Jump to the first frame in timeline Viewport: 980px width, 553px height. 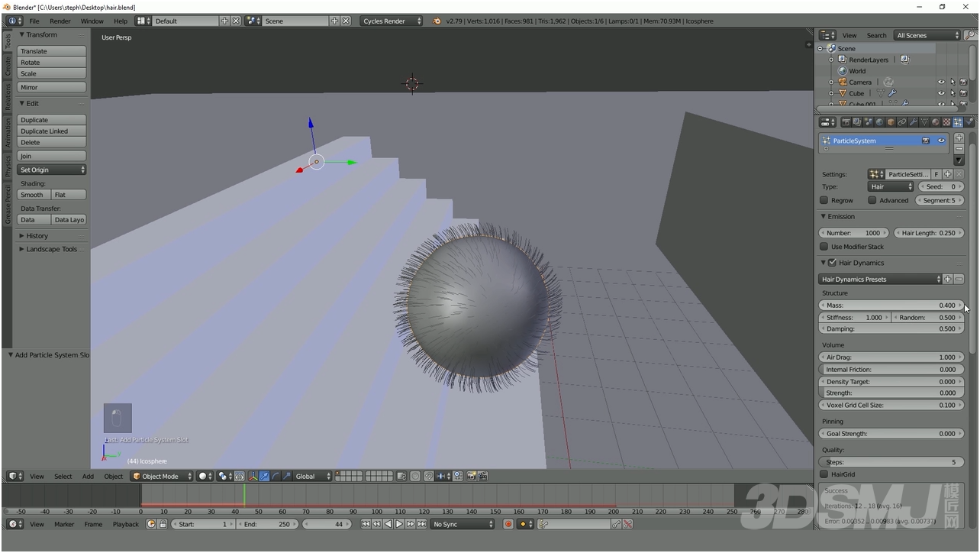366,524
